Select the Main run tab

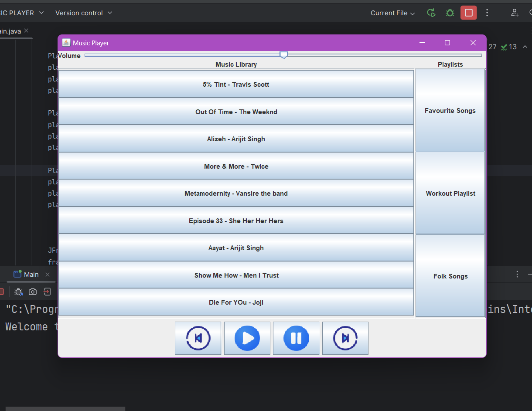(x=26, y=274)
